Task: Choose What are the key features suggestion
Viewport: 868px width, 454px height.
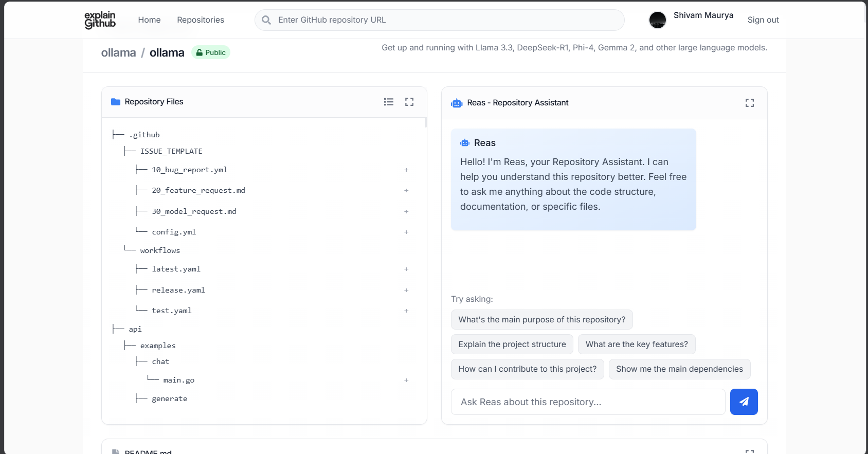Action: pos(637,344)
